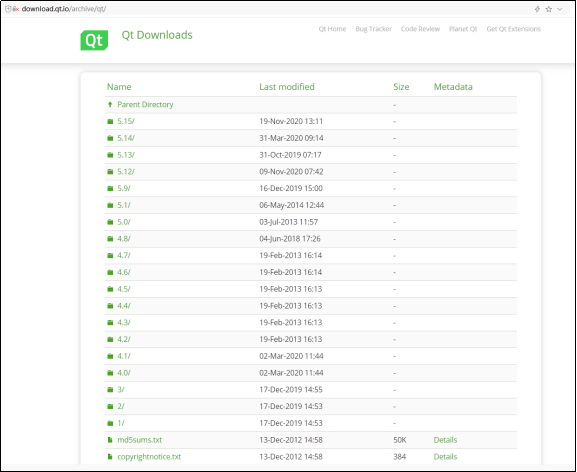Click the file icon beside copyrightnotice.txt

coord(110,457)
